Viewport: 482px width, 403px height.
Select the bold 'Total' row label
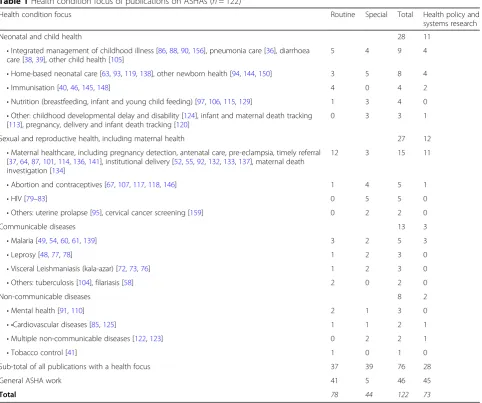(8, 395)
